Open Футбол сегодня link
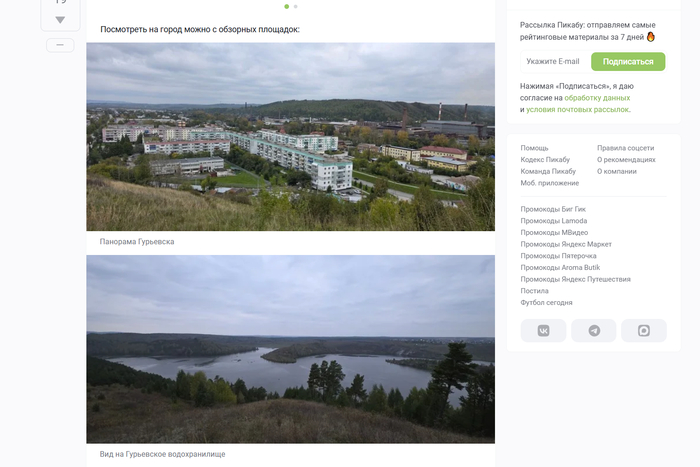 point(546,302)
